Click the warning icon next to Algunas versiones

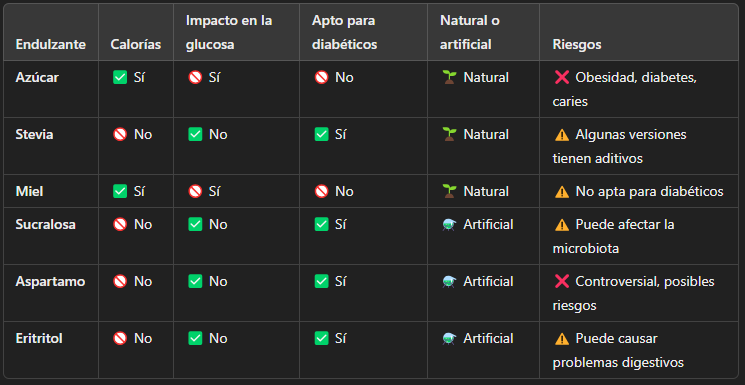tap(562, 135)
